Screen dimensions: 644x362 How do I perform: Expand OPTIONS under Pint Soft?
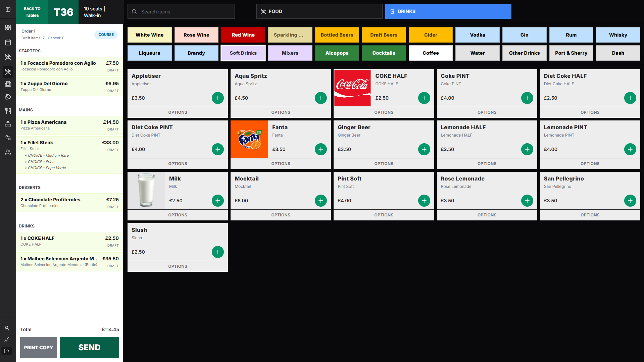pos(384,215)
